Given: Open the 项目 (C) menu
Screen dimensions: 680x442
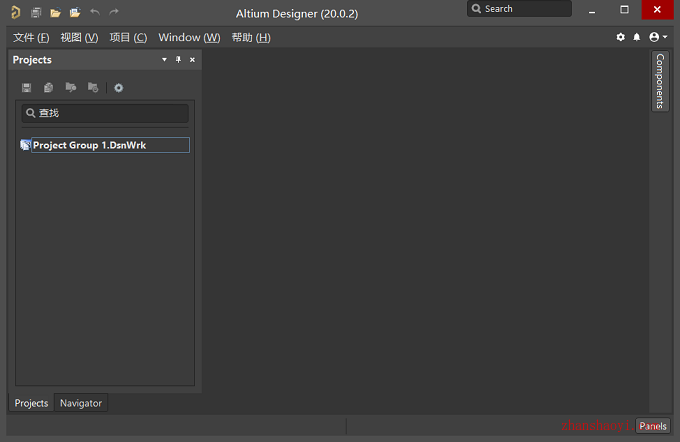Looking at the screenshot, I should pyautogui.click(x=128, y=38).
